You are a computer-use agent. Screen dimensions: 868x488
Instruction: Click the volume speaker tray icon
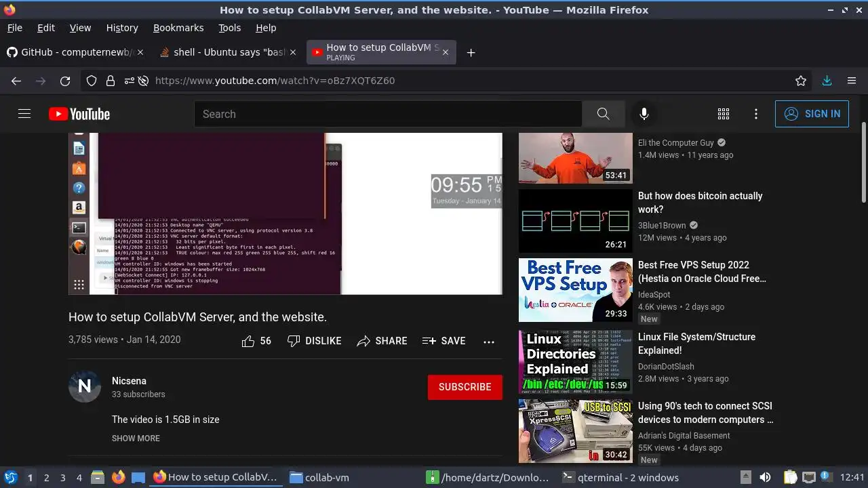[765, 478]
